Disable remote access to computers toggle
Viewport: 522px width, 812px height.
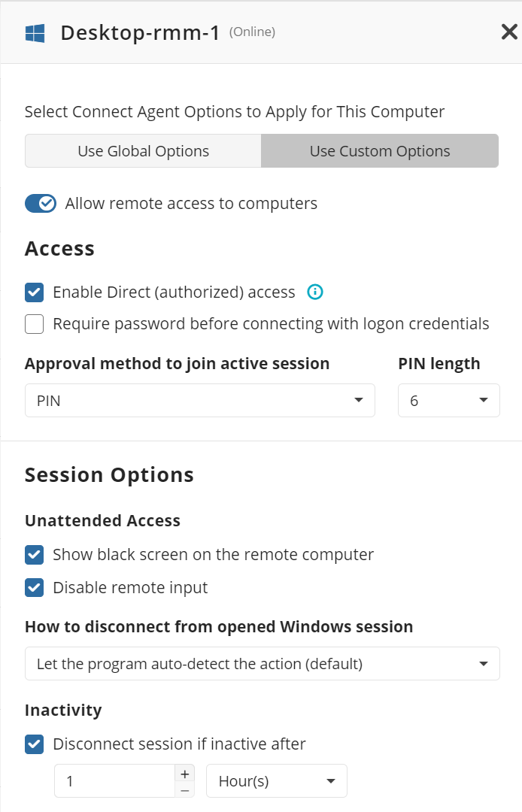(x=40, y=203)
